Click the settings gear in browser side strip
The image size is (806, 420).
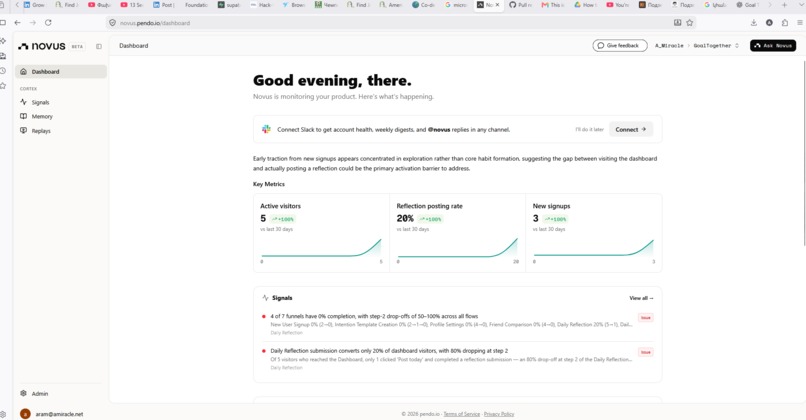pos(3,414)
